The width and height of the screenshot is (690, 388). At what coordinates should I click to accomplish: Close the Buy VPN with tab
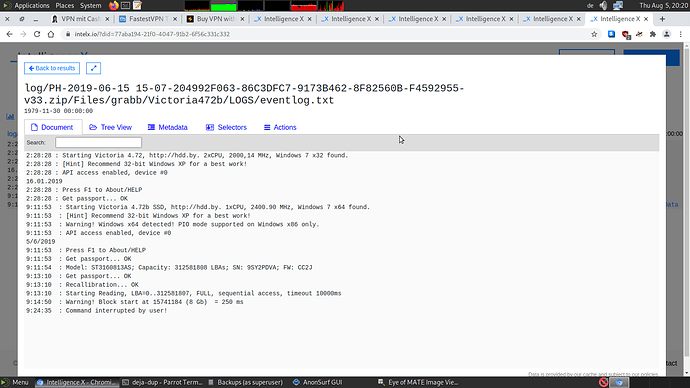(242, 19)
